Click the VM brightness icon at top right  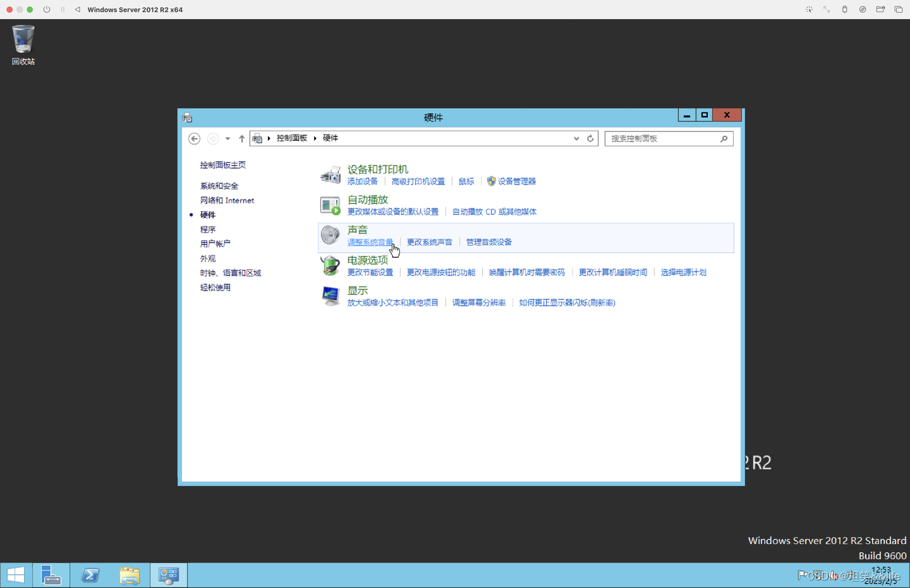click(809, 9)
